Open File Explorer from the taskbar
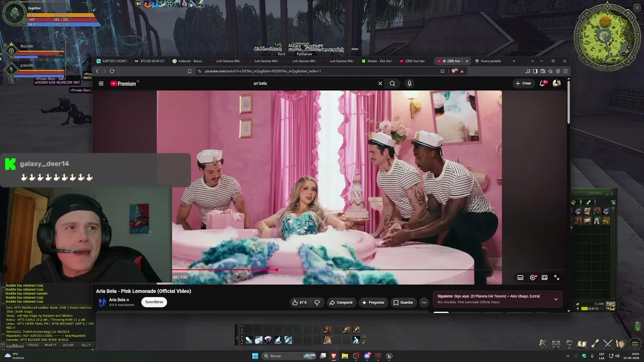The width and height of the screenshot is (644, 362). point(345,356)
